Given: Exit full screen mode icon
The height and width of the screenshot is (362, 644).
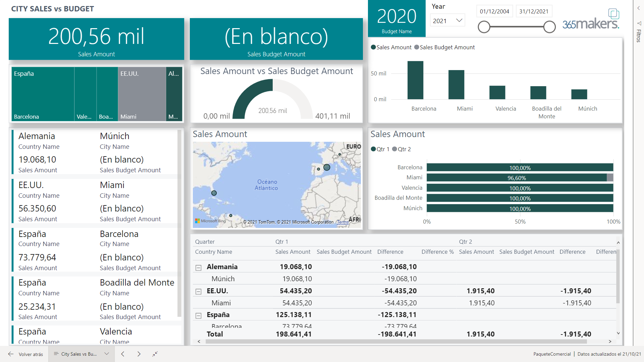Looking at the screenshot, I should point(155,354).
